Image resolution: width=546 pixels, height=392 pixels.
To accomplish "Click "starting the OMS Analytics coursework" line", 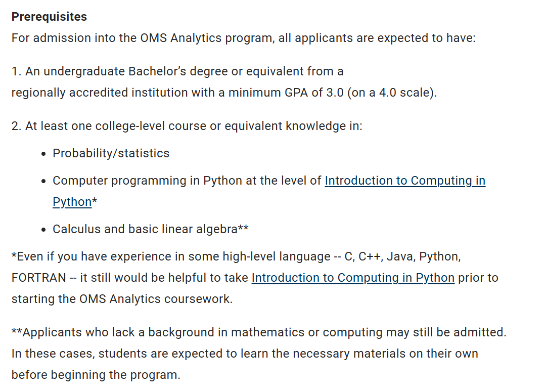I will coord(122,299).
